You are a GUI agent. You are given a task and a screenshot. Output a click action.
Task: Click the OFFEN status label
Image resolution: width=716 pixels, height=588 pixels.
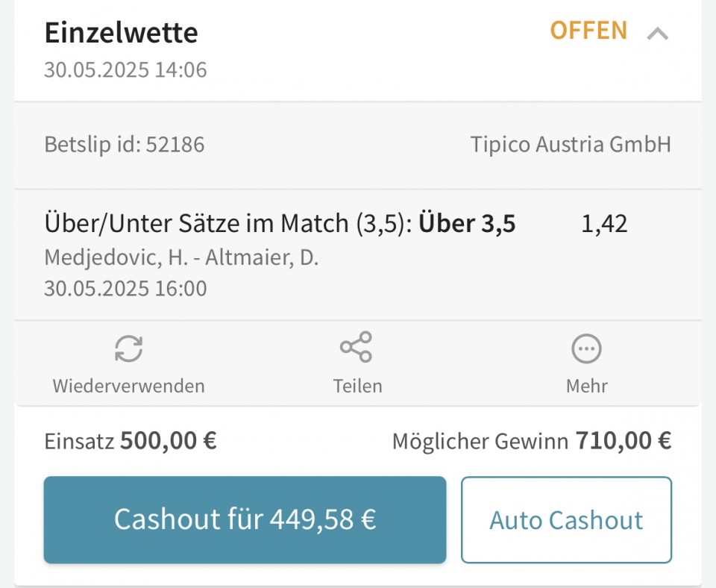pyautogui.click(x=588, y=31)
